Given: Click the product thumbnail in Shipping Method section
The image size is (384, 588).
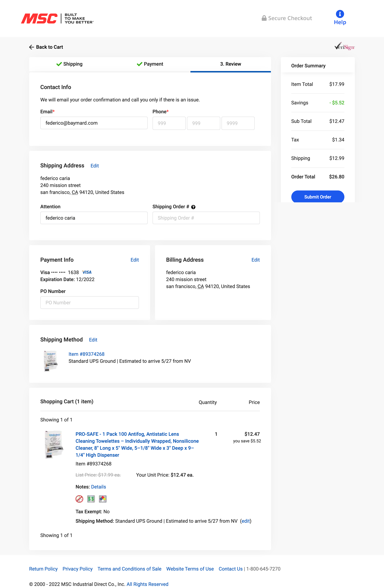Looking at the screenshot, I should (x=51, y=361).
